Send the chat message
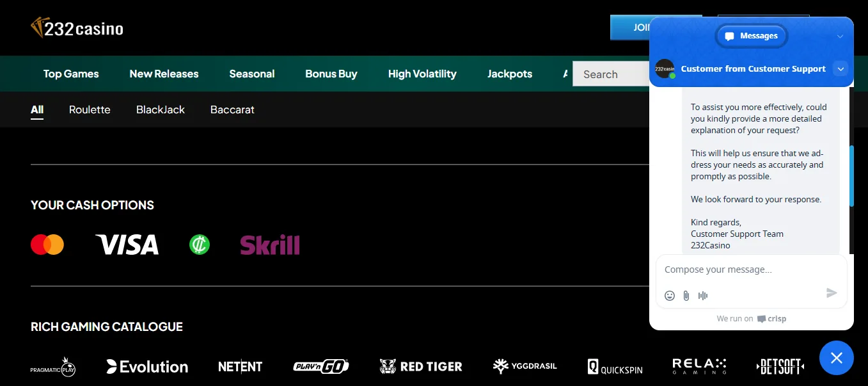Image resolution: width=868 pixels, height=386 pixels. click(832, 293)
